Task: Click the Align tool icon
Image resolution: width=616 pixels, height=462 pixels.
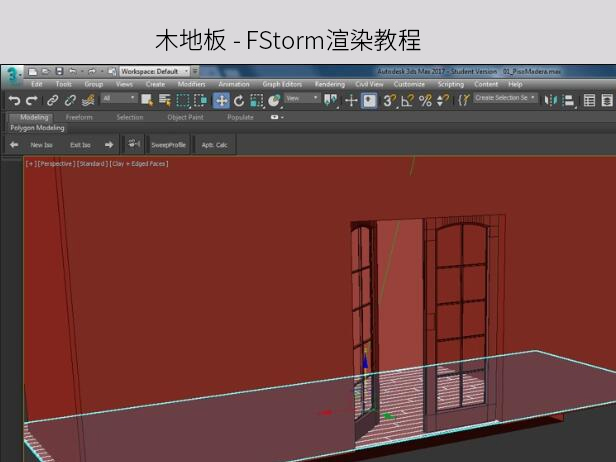Action: pyautogui.click(x=568, y=100)
